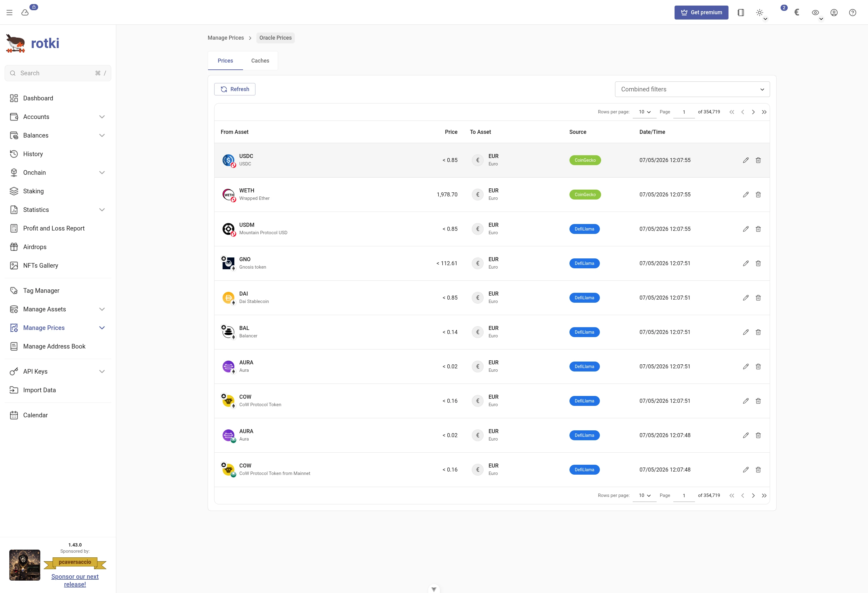This screenshot has width=868, height=593.
Task: Click CoinGecko badge in USDC row
Action: 585,160
